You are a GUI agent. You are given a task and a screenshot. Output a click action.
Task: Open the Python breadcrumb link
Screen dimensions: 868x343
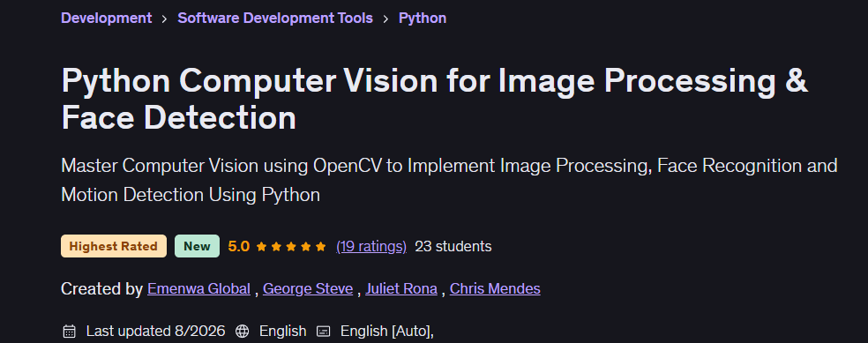point(423,18)
